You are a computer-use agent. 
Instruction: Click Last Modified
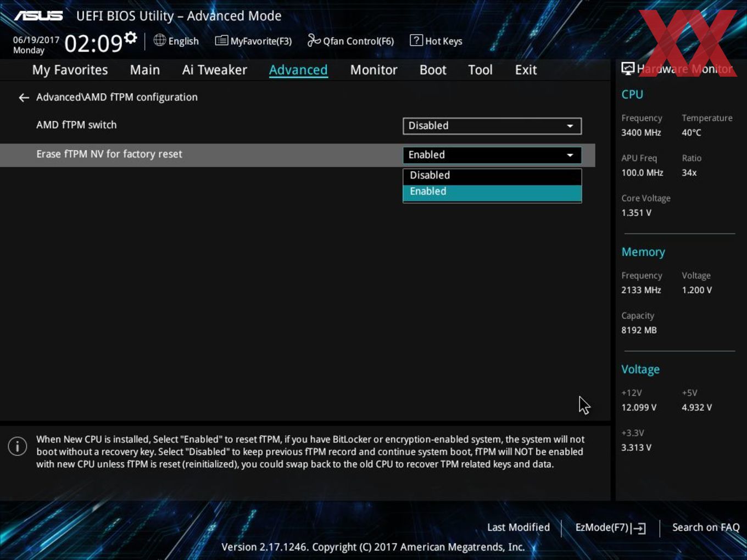pyautogui.click(x=519, y=527)
